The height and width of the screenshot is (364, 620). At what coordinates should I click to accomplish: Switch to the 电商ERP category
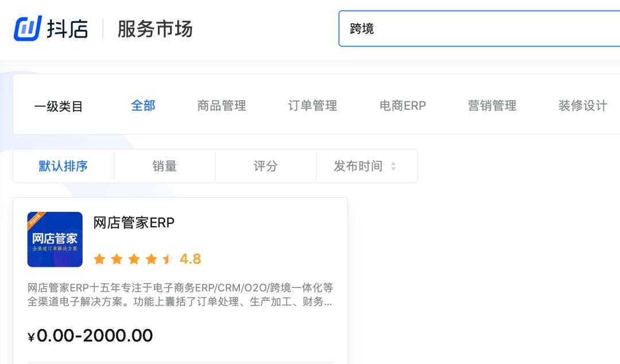click(402, 106)
